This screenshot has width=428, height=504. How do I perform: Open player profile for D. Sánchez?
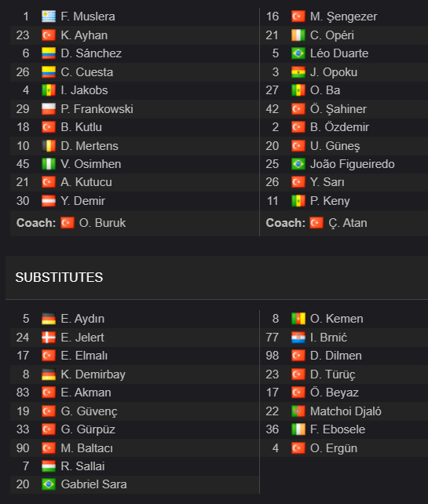point(91,53)
